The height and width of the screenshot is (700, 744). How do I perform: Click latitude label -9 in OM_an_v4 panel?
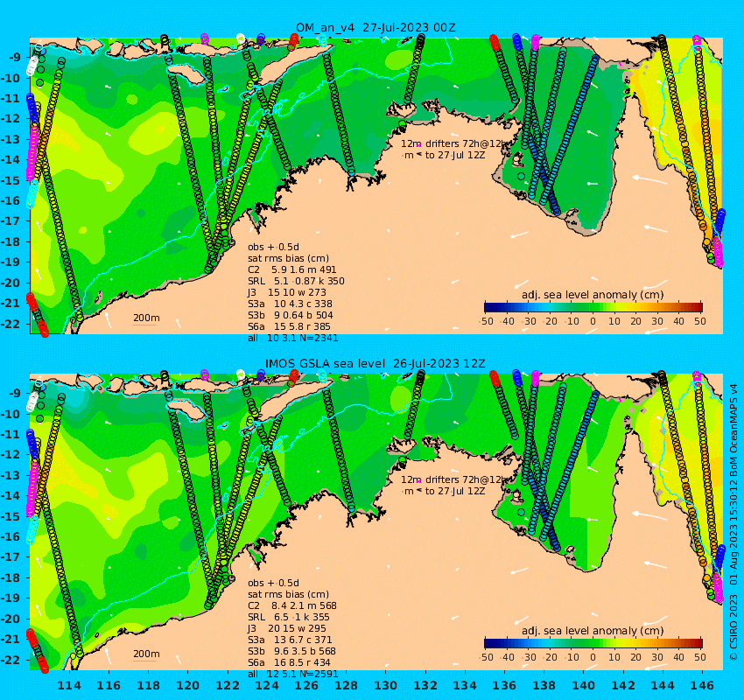pyautogui.click(x=15, y=58)
